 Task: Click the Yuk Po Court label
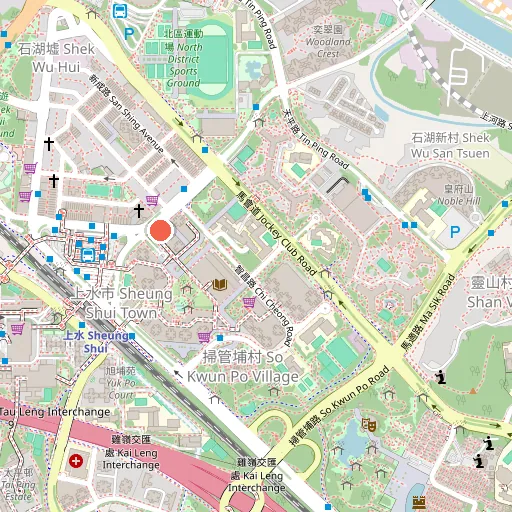pos(121,383)
